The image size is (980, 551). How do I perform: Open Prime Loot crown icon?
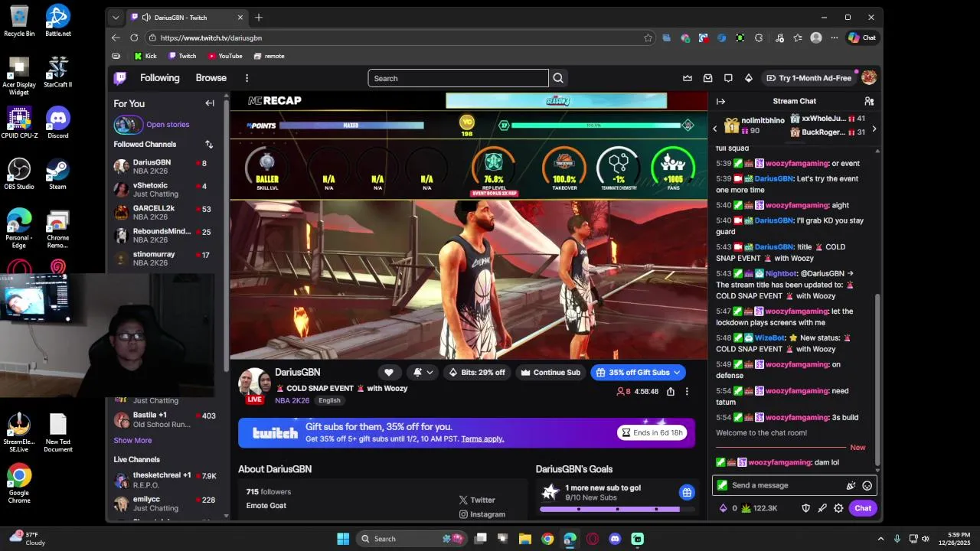coord(688,78)
